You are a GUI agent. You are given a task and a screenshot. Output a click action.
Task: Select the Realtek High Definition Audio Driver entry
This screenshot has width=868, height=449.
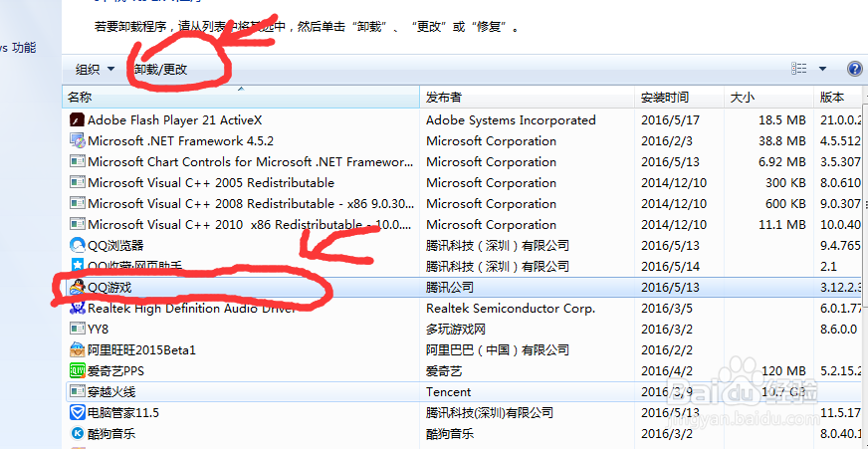point(191,308)
